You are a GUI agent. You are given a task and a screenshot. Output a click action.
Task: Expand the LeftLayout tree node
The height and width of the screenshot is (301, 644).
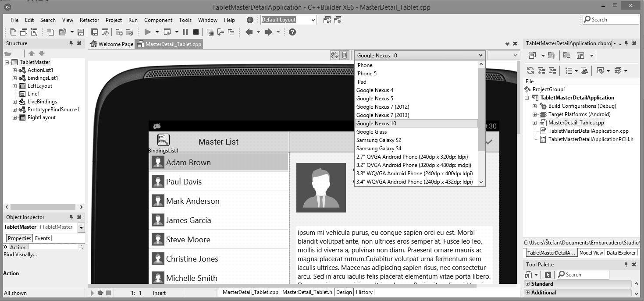tap(14, 86)
